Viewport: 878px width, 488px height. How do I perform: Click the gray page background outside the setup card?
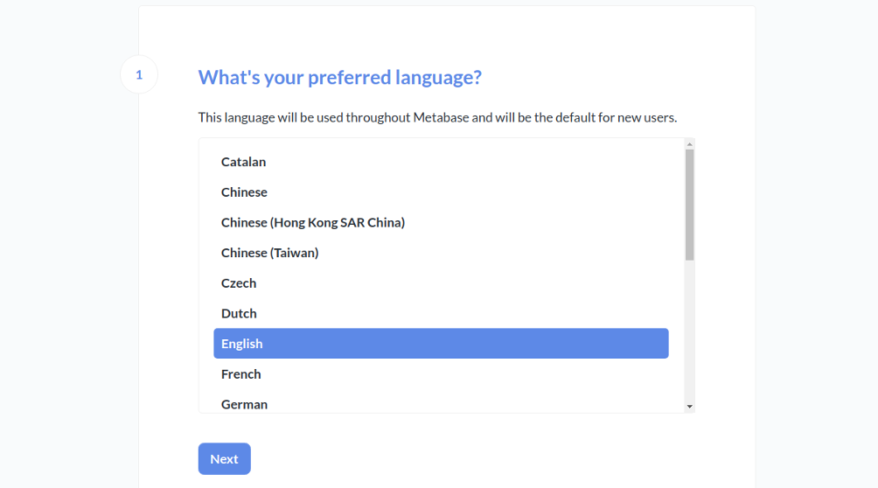(60, 250)
